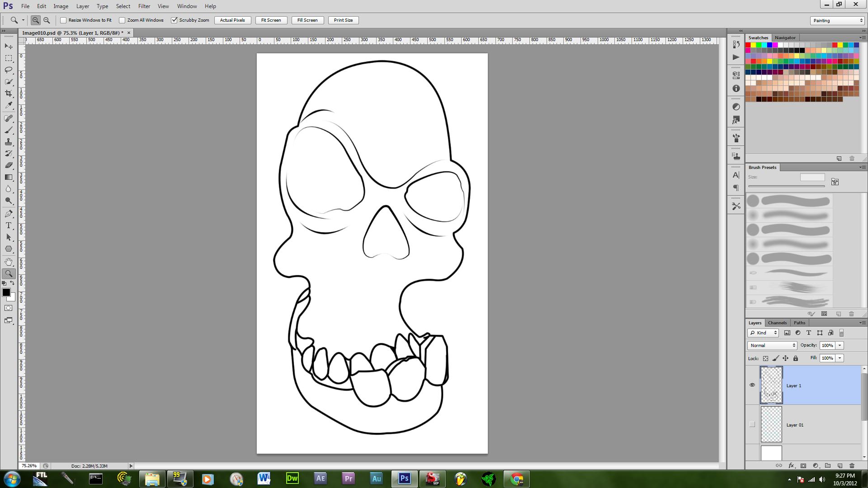
Task: Select the Pen tool
Action: [9, 214]
